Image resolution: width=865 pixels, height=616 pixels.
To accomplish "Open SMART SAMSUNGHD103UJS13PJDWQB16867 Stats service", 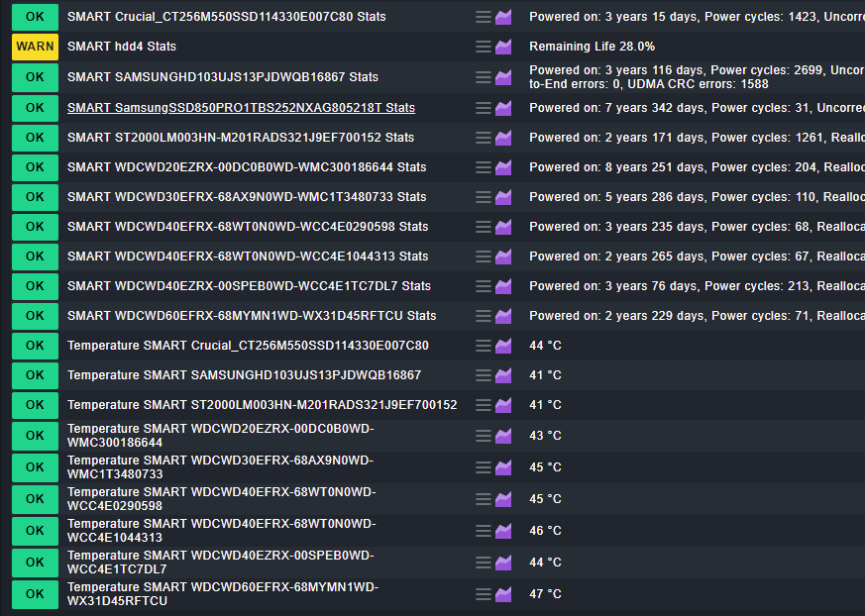I will point(223,76).
